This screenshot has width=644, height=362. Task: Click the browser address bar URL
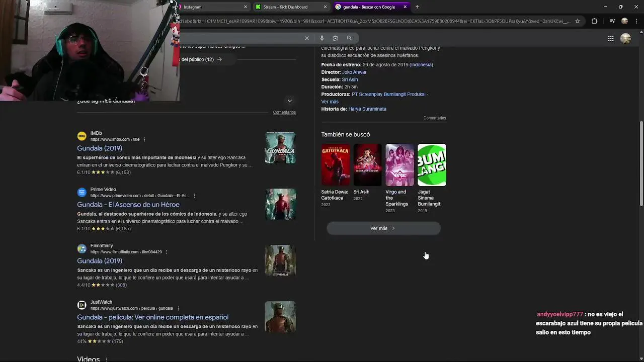pos(375,21)
